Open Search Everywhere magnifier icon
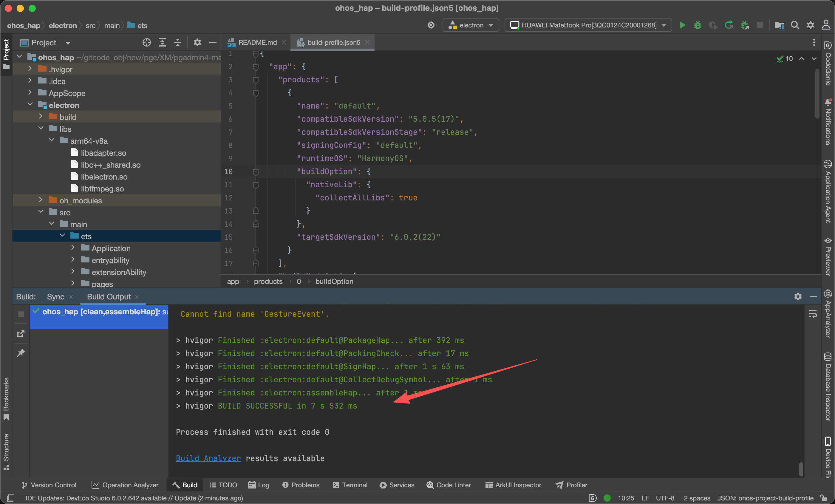This screenshot has width=835, height=504. [795, 25]
